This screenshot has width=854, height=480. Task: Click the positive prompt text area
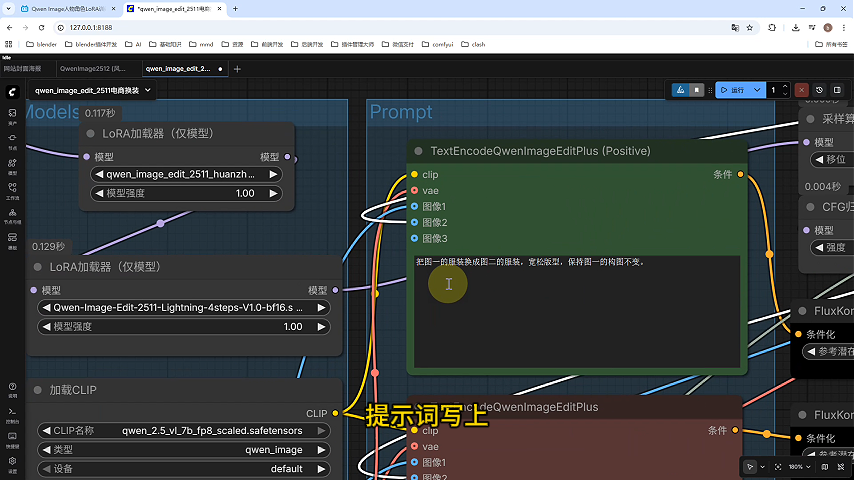577,312
